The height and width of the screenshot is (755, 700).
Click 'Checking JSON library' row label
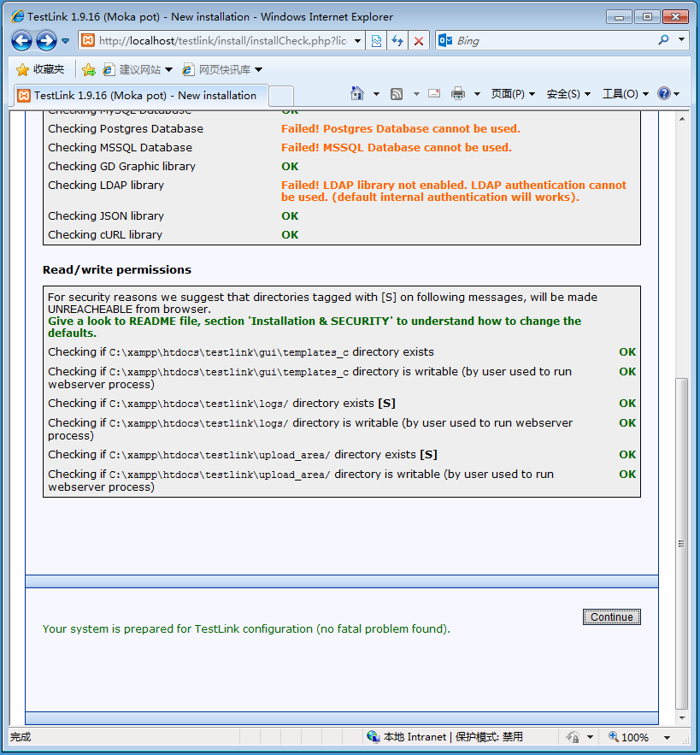pyautogui.click(x=106, y=215)
